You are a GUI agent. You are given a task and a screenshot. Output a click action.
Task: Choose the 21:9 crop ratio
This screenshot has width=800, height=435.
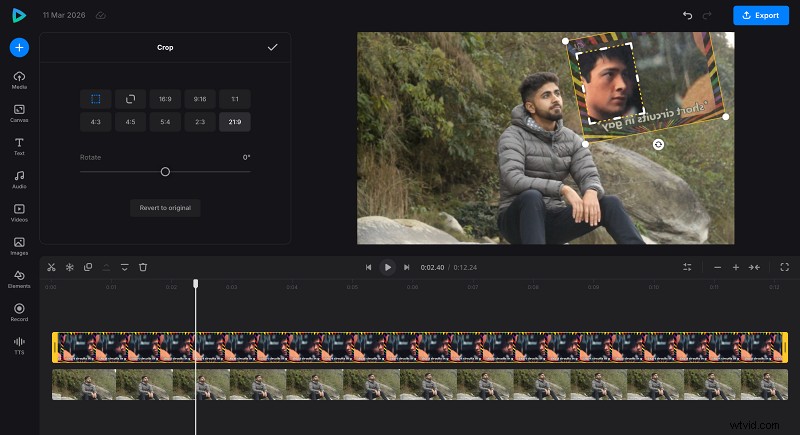(x=235, y=122)
